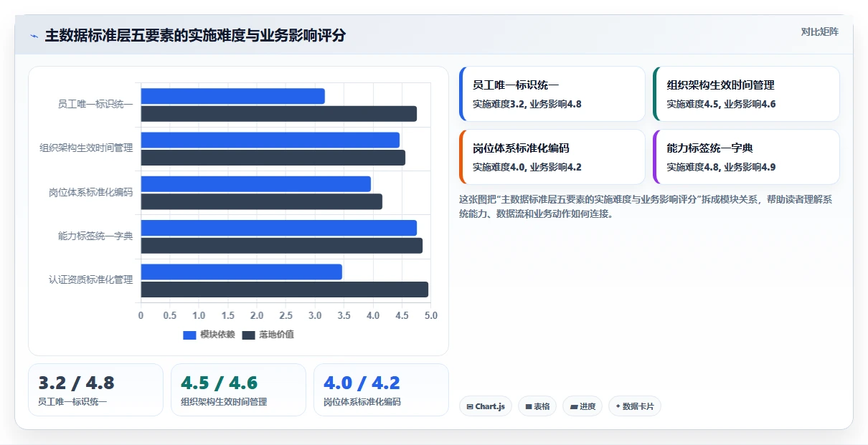Click the dark bar for 组织架构生效时间管理
This screenshot has height=445, width=868.
[x=273, y=158]
